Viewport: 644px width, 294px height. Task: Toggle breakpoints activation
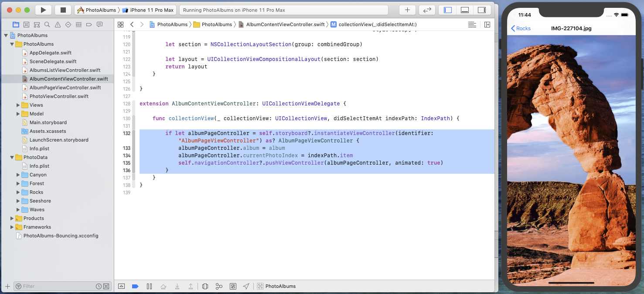click(135, 286)
